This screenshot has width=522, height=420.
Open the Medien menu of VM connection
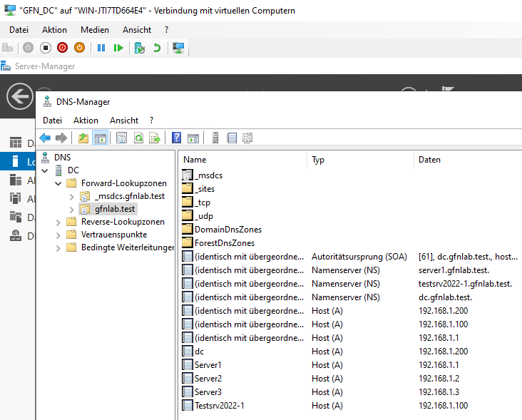(95, 30)
